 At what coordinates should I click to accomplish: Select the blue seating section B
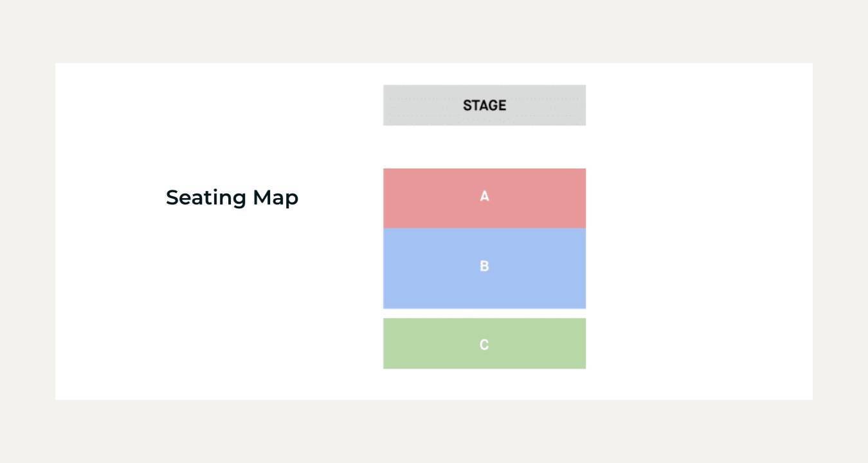point(484,268)
